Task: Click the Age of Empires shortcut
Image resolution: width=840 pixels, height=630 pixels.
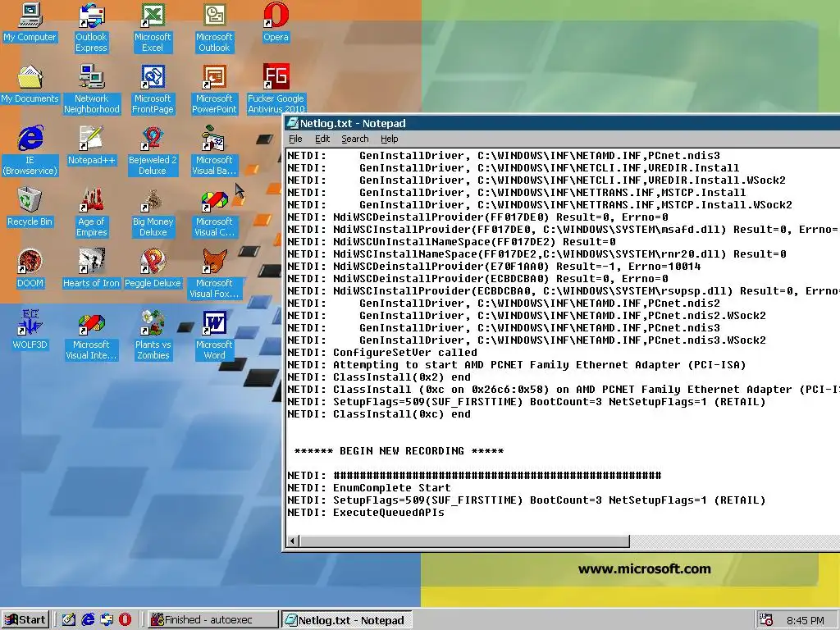Action: [92, 212]
